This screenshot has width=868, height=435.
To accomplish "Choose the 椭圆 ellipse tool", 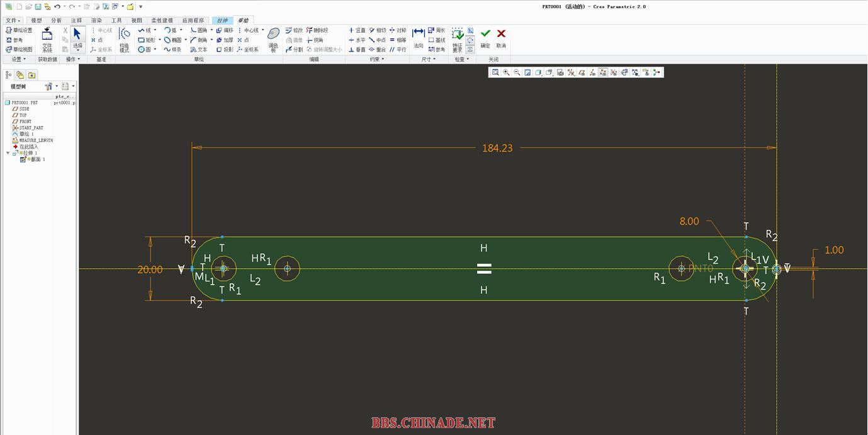I will pos(172,40).
